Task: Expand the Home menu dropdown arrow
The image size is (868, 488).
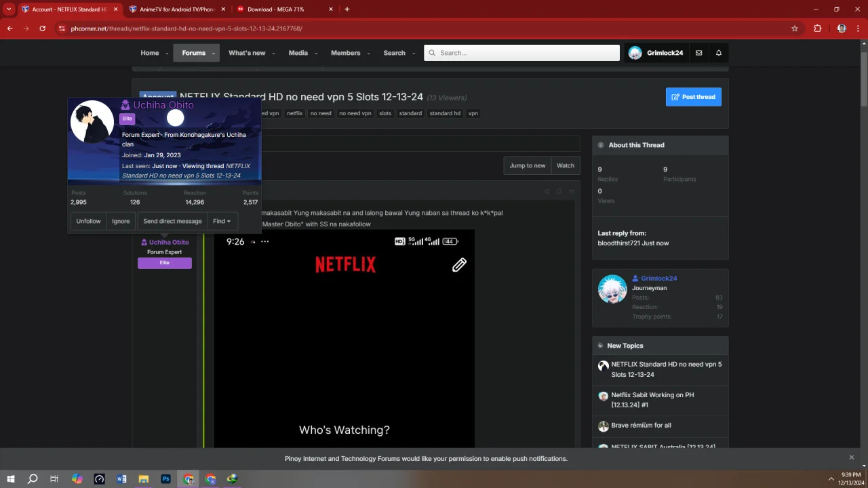Action: [x=166, y=54]
